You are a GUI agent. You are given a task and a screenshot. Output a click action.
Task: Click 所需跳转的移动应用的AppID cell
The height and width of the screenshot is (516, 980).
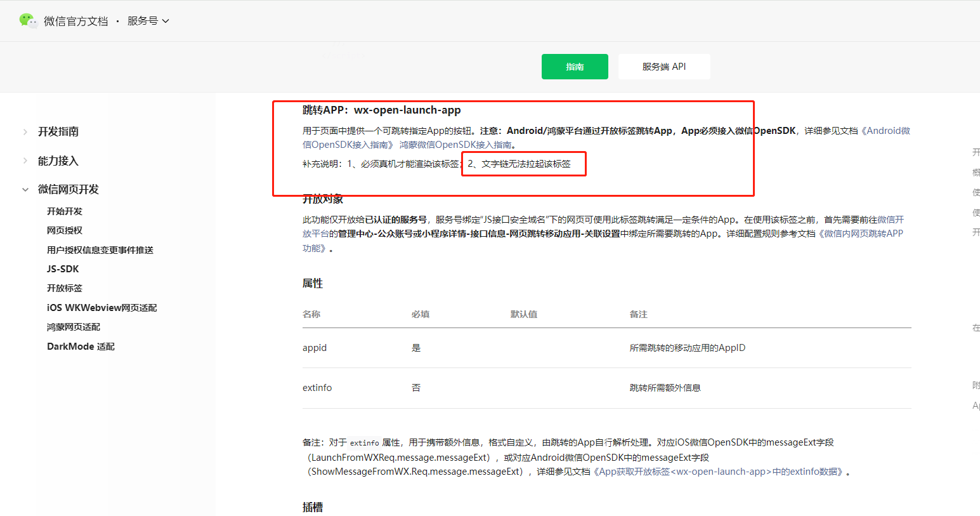tap(688, 348)
